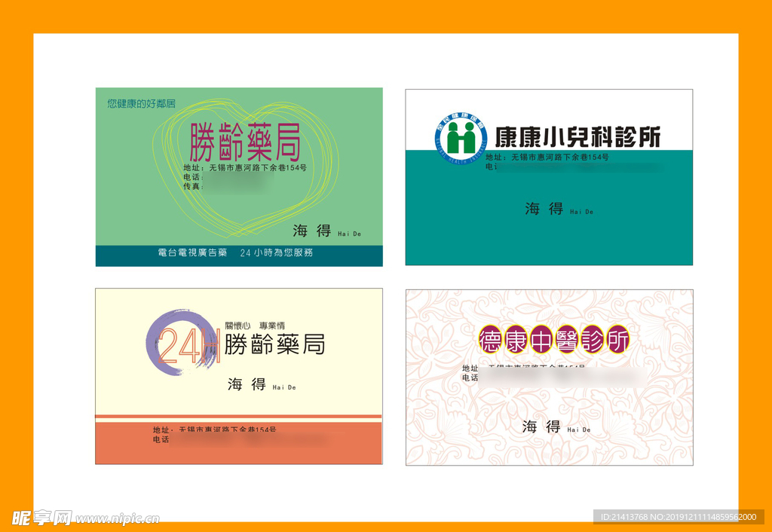Open the www.nipic.cn watermark link

(x=118, y=519)
